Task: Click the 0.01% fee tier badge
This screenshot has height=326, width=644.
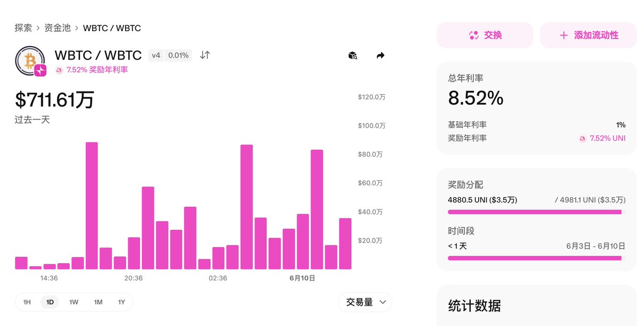Action: coord(178,55)
